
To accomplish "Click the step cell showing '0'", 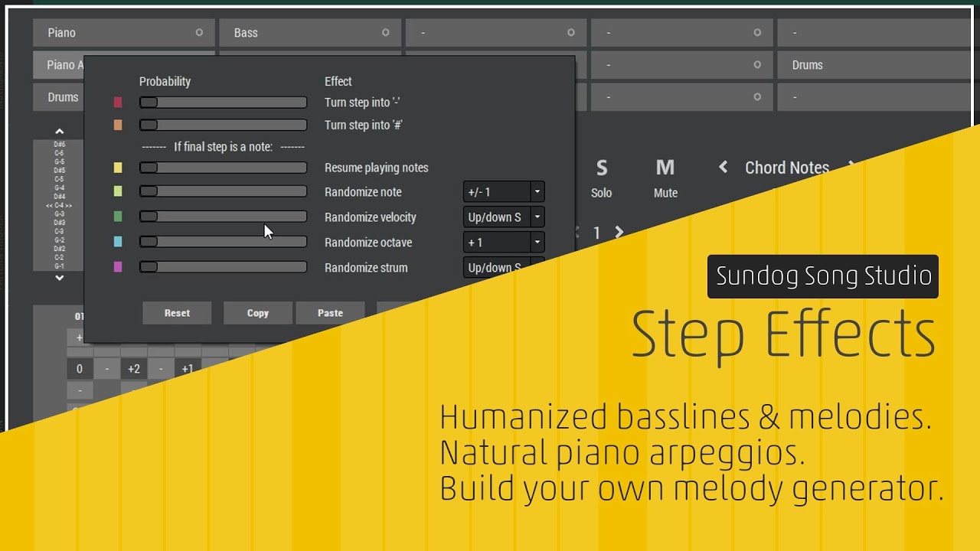I will point(80,369).
